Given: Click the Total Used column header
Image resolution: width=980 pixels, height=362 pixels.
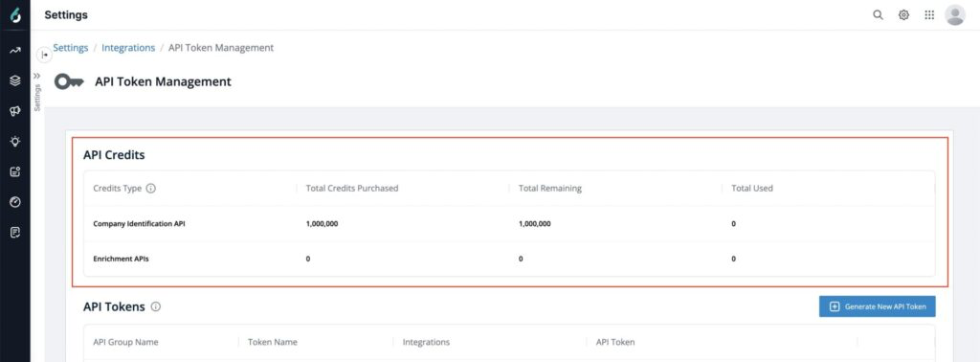Looking at the screenshot, I should pyautogui.click(x=752, y=189).
